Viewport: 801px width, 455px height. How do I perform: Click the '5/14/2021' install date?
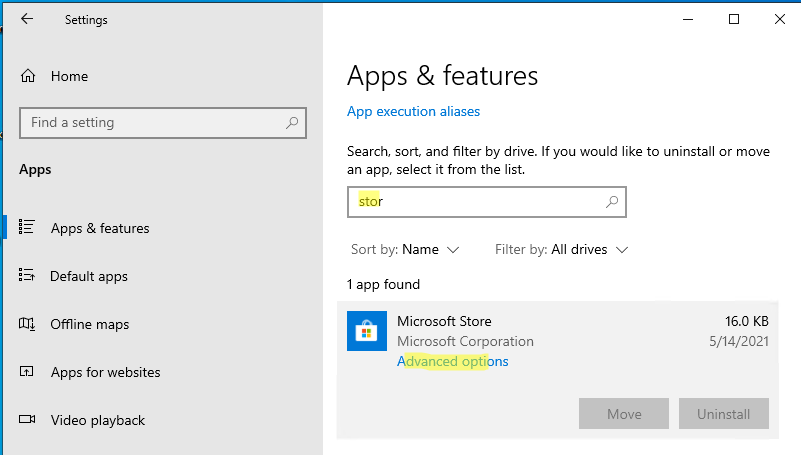tap(739, 341)
